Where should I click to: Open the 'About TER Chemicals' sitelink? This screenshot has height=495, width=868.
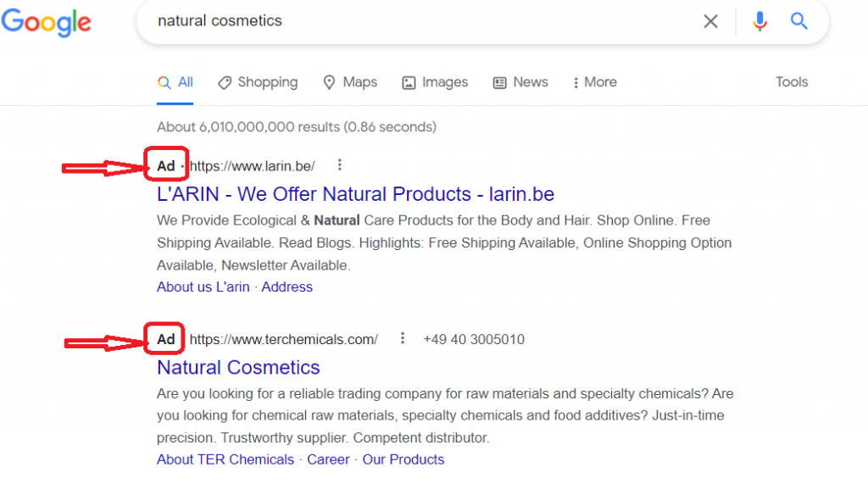[225, 459]
